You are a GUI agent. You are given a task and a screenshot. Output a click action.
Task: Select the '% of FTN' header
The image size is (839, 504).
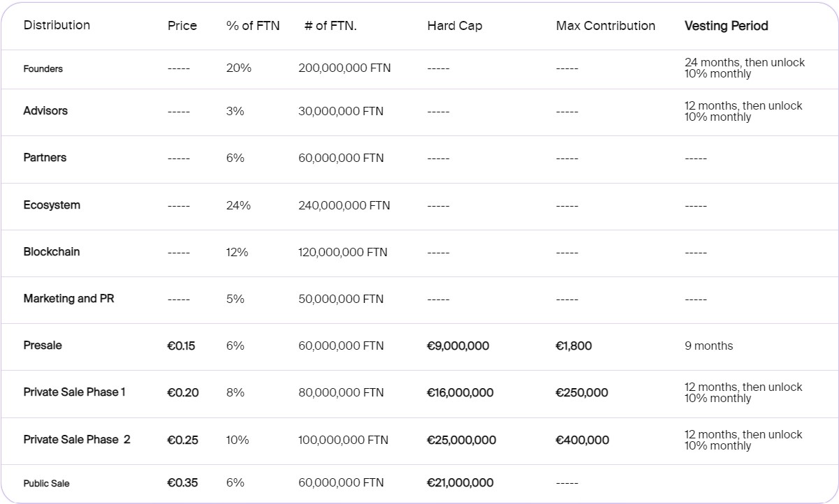coord(253,26)
